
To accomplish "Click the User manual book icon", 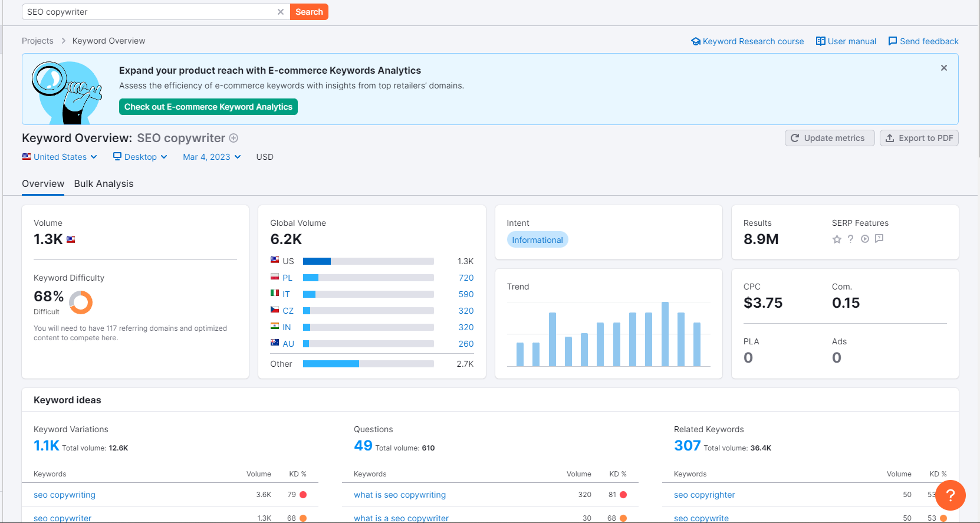I will tap(820, 41).
